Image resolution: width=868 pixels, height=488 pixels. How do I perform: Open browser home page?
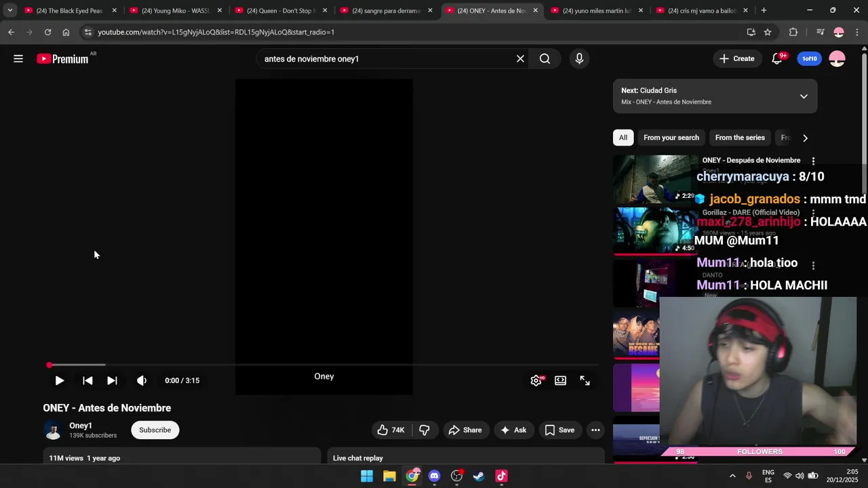66,32
